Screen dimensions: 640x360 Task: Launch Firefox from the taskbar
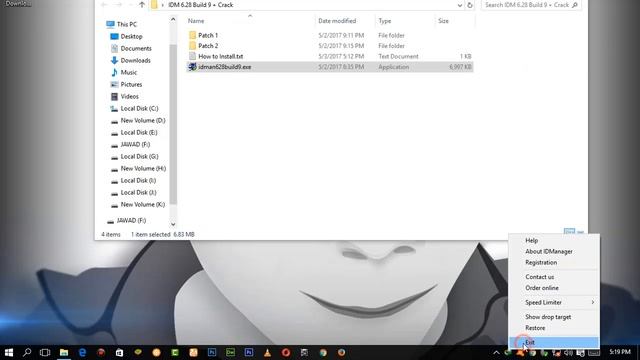341,352
